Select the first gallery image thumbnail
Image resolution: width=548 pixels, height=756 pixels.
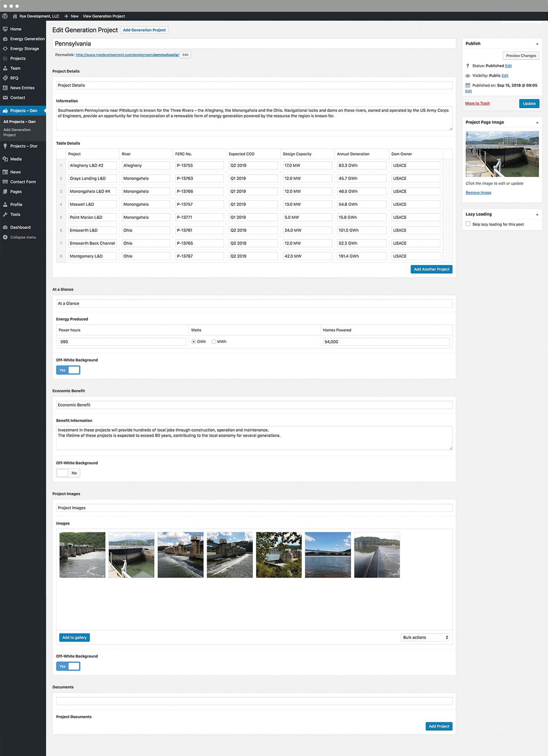[82, 555]
